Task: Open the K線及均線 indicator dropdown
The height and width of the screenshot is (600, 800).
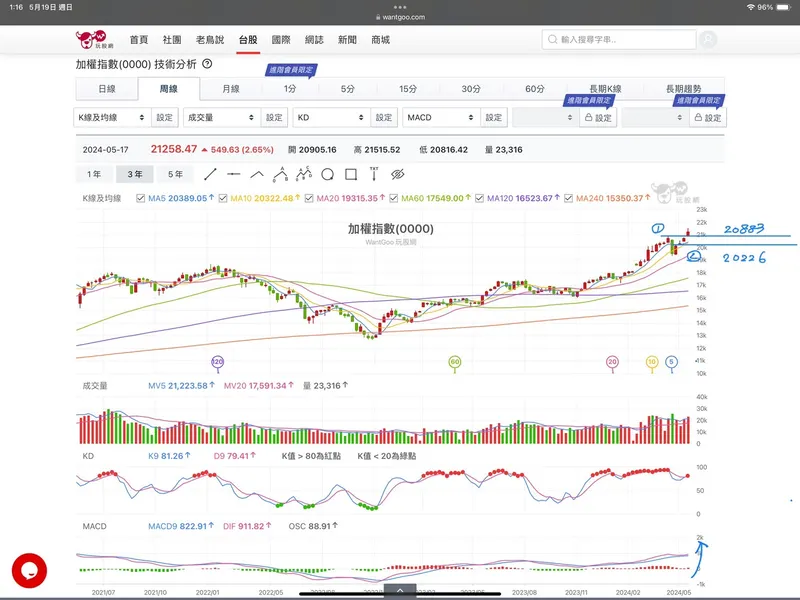Action: pyautogui.click(x=112, y=117)
